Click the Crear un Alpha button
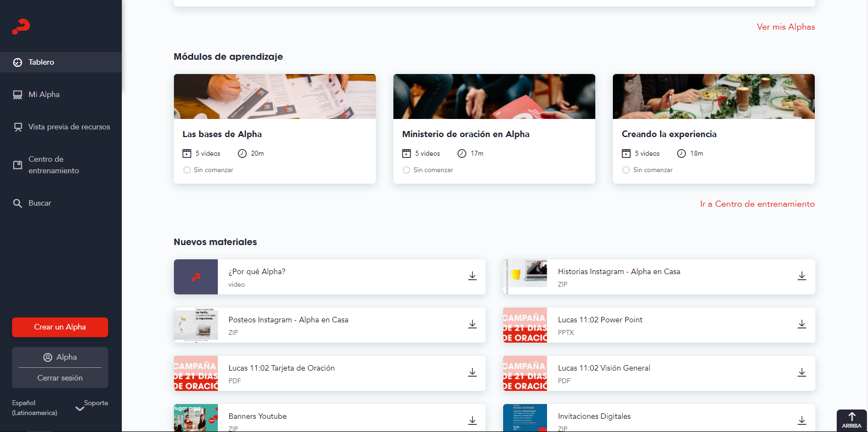 click(60, 327)
